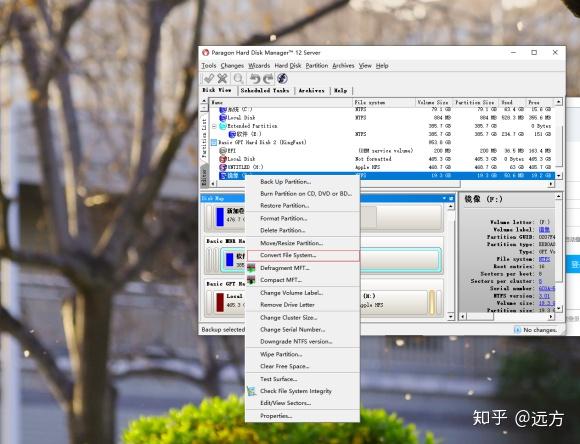Image resolution: width=580 pixels, height=444 pixels.
Task: Select the Extended Partition icon in list
Action: coord(223,126)
